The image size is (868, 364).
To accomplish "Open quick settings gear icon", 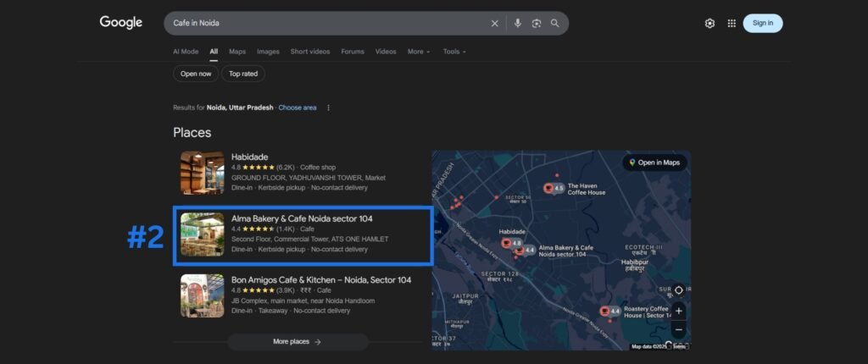I will coord(709,24).
